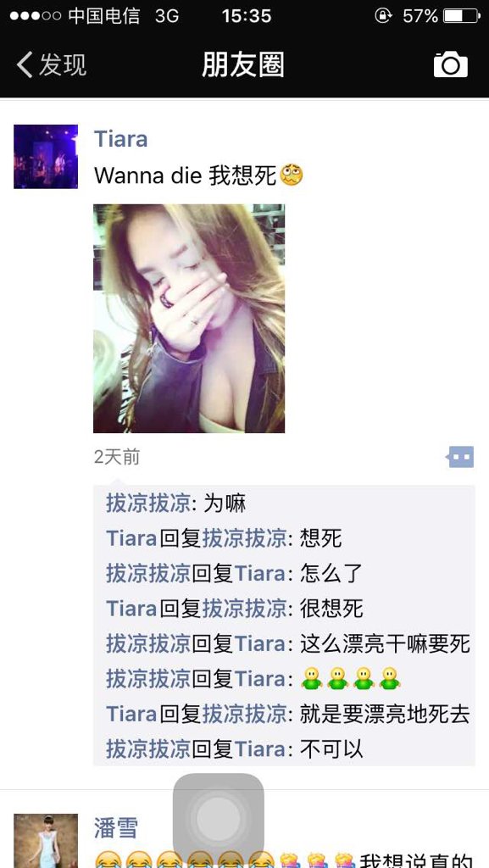Tap the 2天前 timestamp on Tiara's post

click(x=117, y=457)
